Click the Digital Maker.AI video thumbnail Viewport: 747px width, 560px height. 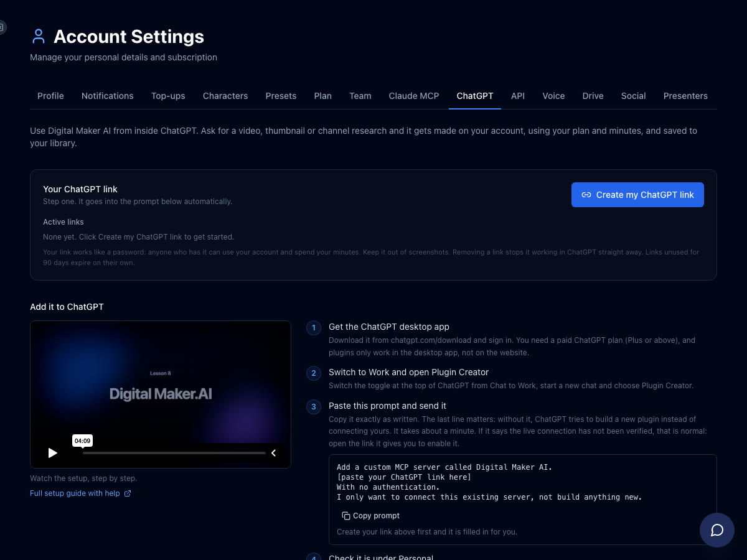pyautogui.click(x=161, y=394)
